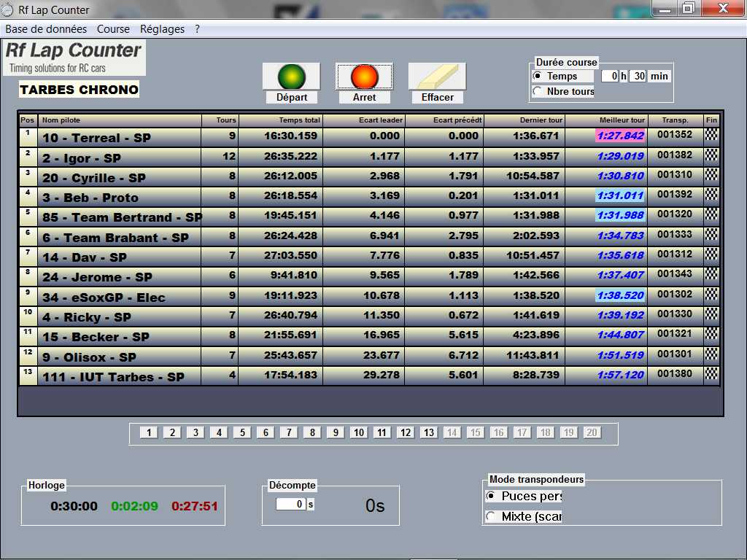
Task: Select the Temps race duration option
Action: (538, 76)
